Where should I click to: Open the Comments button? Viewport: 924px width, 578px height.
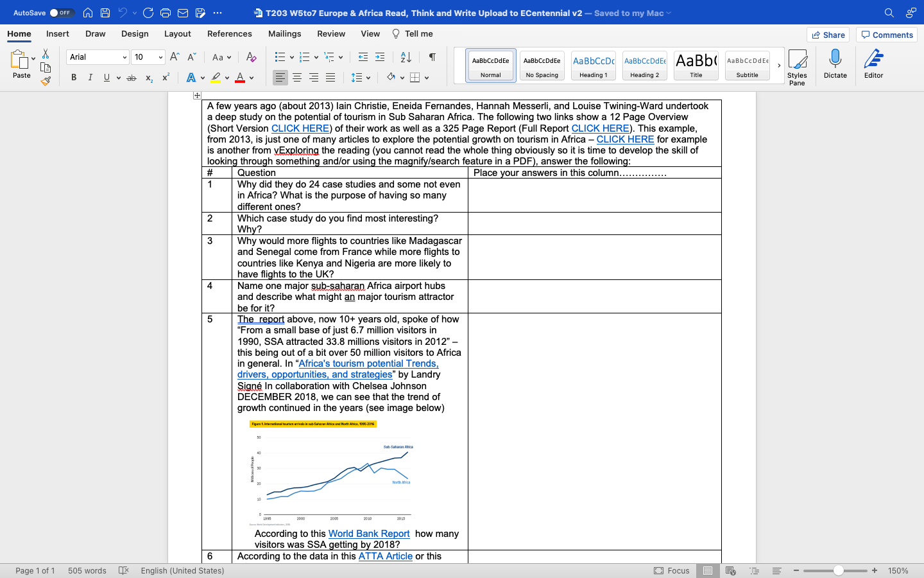(x=887, y=35)
